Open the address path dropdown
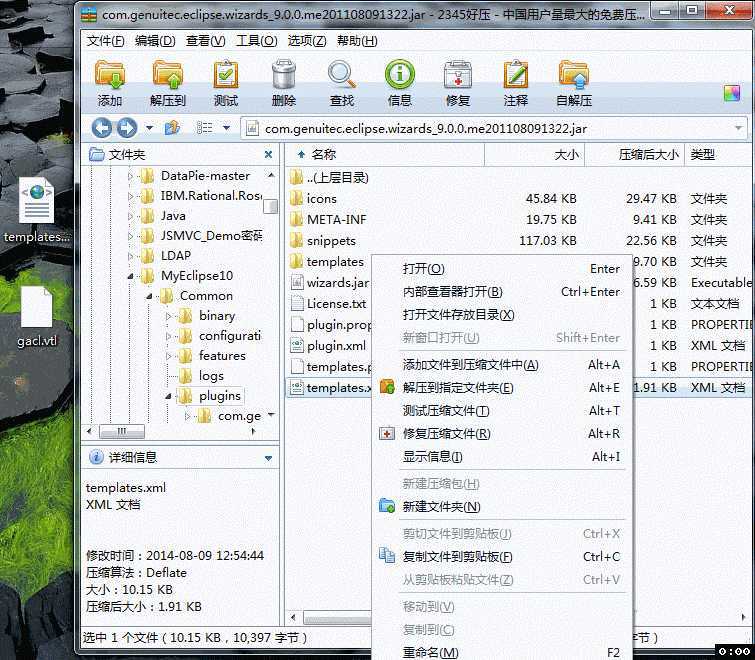This screenshot has height=660, width=755. point(738,129)
